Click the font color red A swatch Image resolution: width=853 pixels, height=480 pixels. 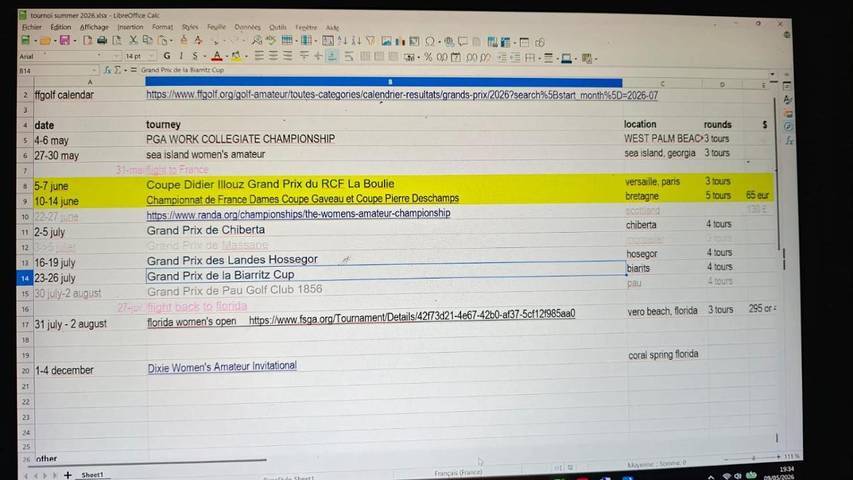point(217,56)
